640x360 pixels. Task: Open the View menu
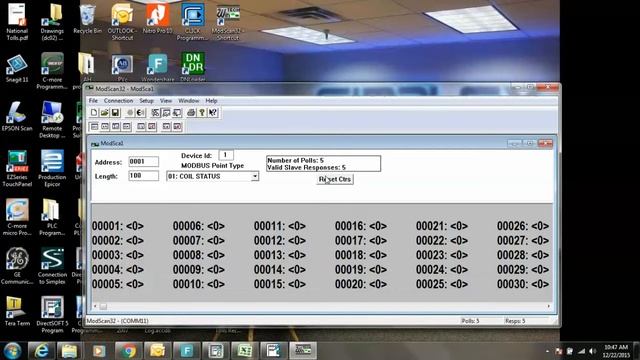[x=166, y=101]
